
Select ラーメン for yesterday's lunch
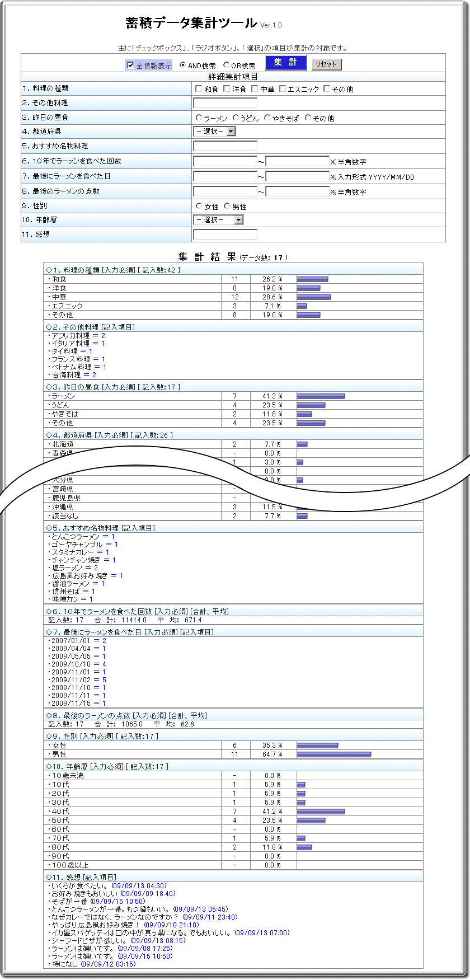(199, 118)
